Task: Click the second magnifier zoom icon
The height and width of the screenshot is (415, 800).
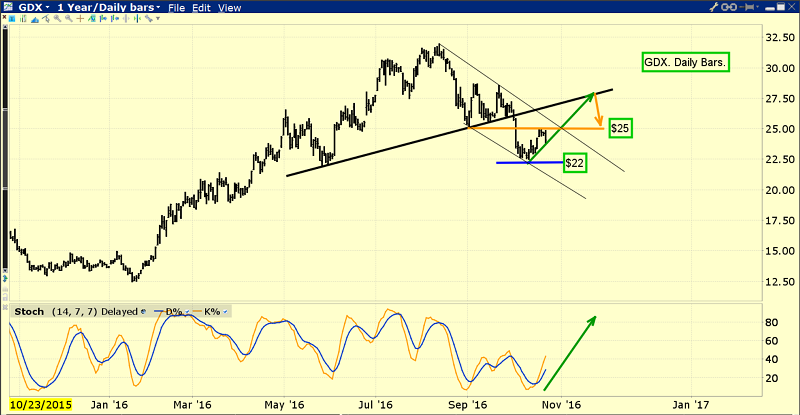Action: (68, 18)
